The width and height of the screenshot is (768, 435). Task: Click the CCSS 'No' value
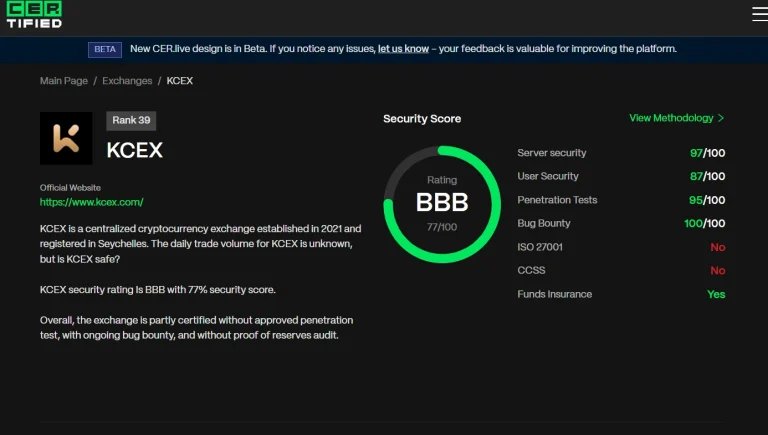click(x=718, y=270)
